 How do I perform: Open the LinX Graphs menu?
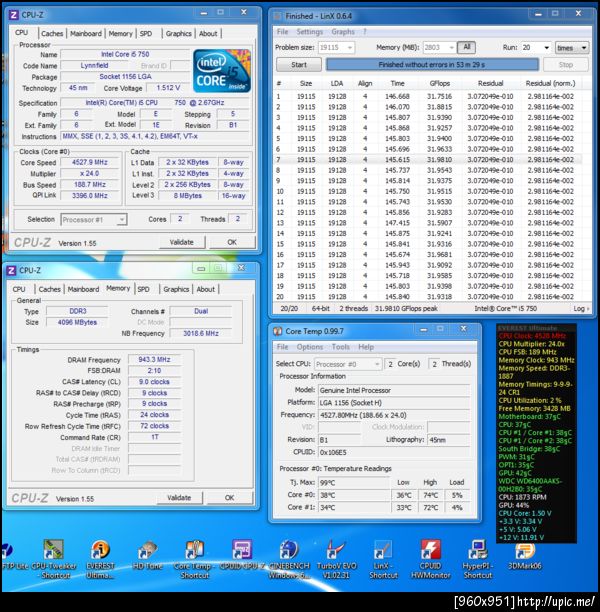coord(343,32)
